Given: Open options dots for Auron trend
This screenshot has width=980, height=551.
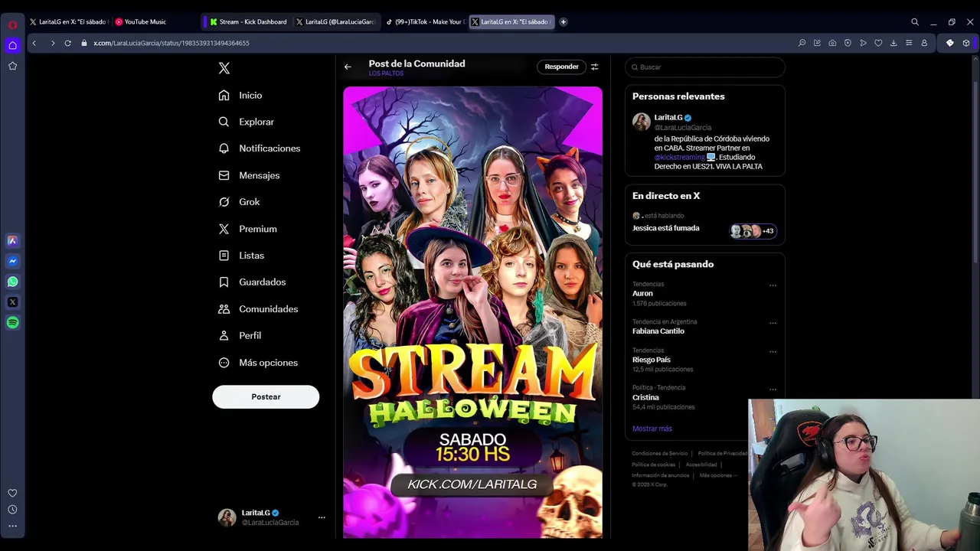Looking at the screenshot, I should (773, 285).
